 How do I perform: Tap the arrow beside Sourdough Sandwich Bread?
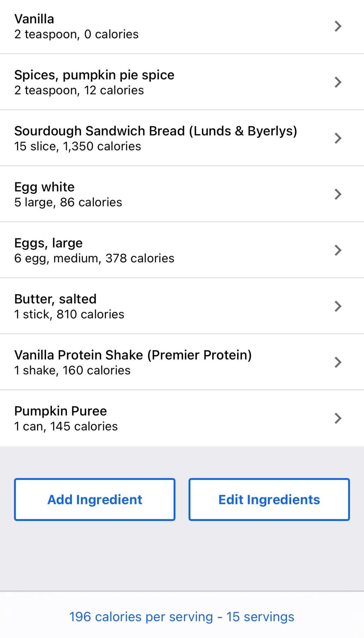click(338, 138)
